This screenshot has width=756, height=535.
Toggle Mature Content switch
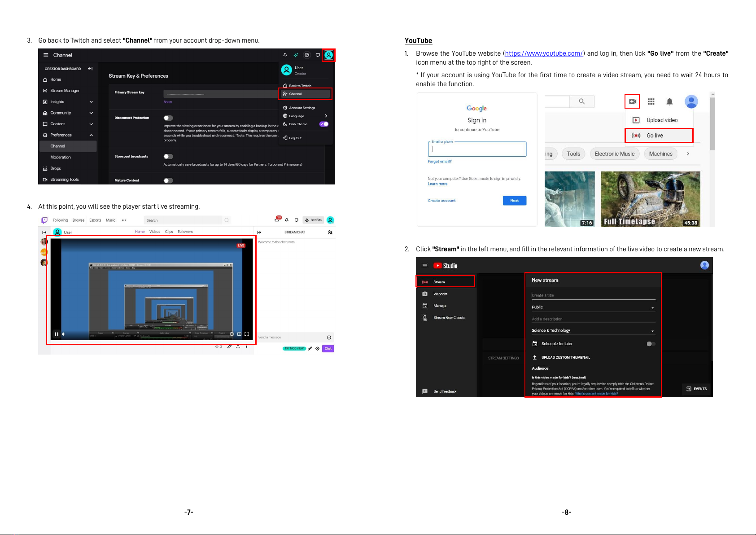pos(168,180)
